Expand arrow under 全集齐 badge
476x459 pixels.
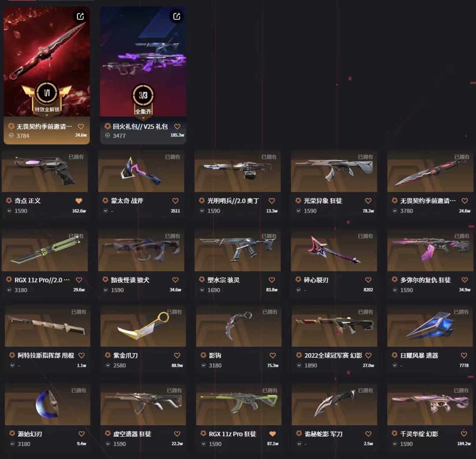tap(143, 118)
